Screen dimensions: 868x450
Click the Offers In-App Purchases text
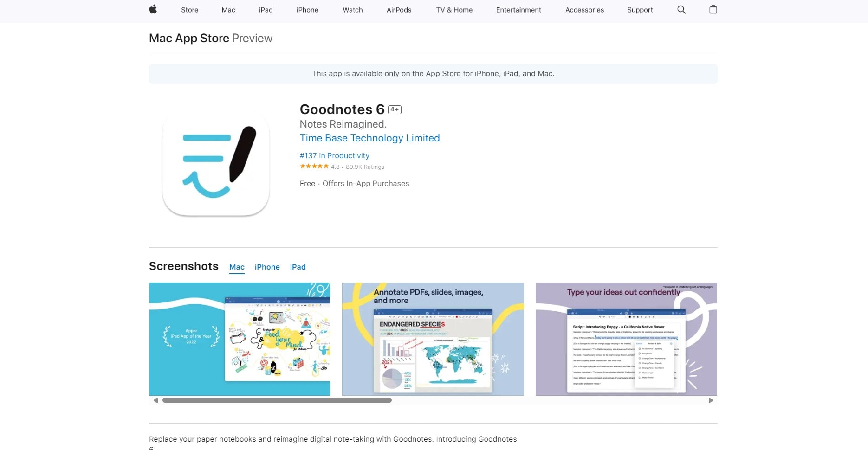(x=366, y=184)
